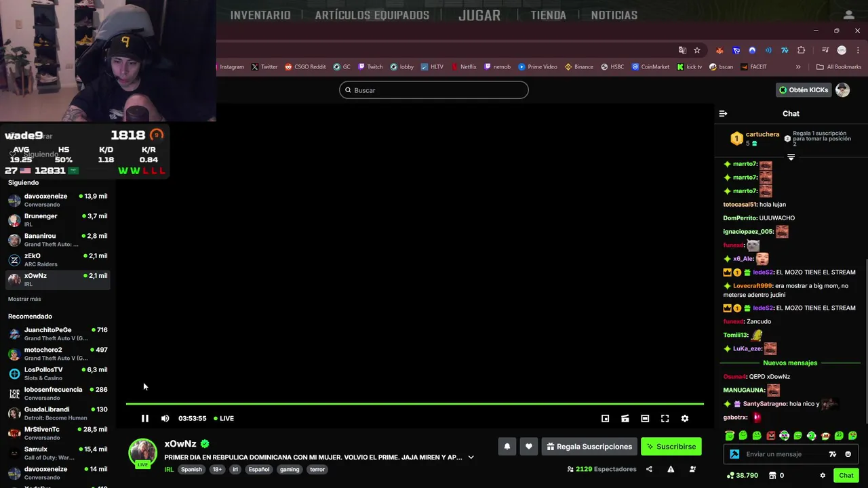The height and width of the screenshot is (488, 868).
Task: Open KICKs balance 38.790
Action: tap(742, 476)
